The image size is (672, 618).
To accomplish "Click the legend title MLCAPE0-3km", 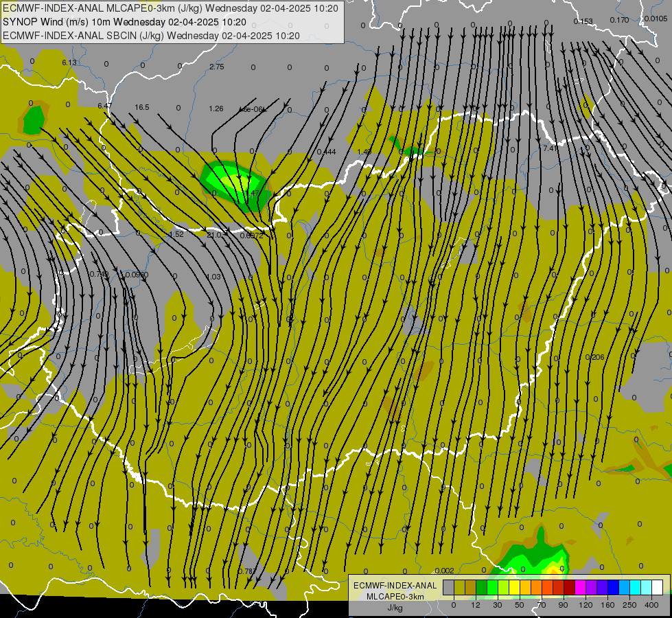I will [x=395, y=597].
